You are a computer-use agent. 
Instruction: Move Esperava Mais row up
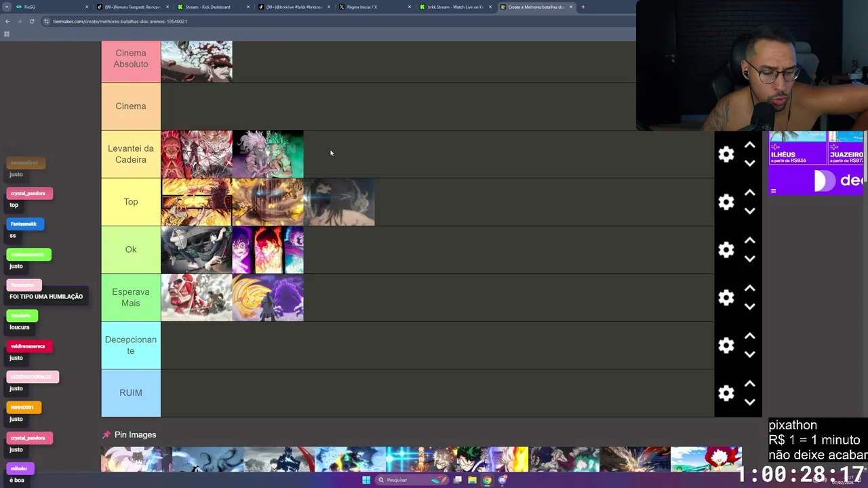click(749, 288)
